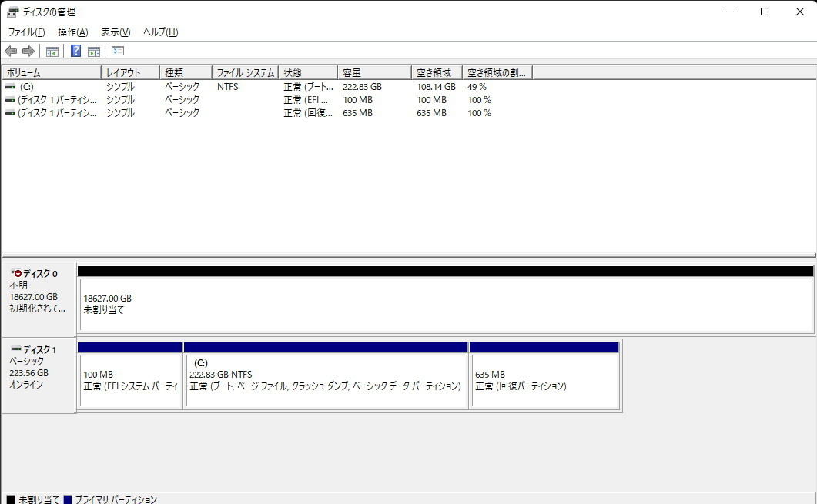Sort by the 状態 column header
Screen dimensions: 817x504
(x=308, y=73)
